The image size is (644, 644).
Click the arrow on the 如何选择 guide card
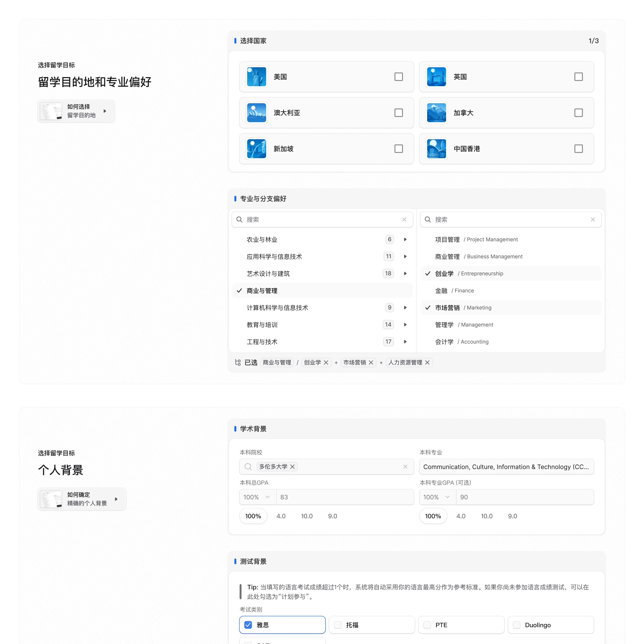click(105, 111)
